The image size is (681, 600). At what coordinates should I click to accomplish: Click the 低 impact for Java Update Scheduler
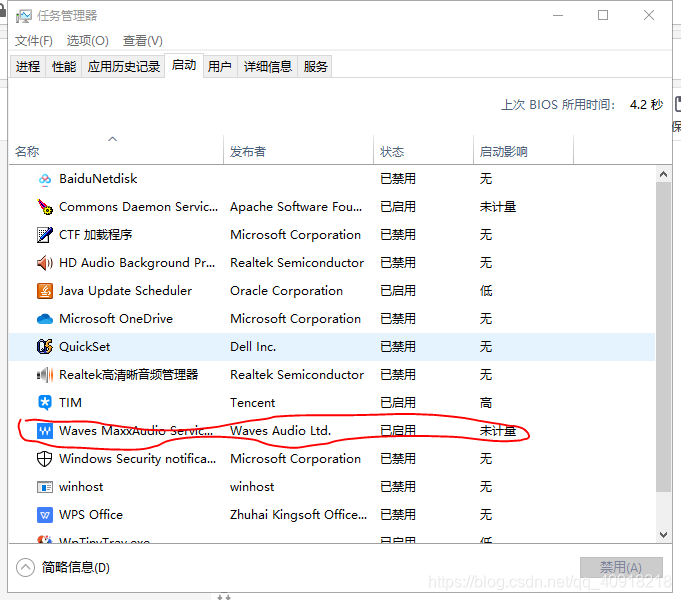tap(486, 291)
